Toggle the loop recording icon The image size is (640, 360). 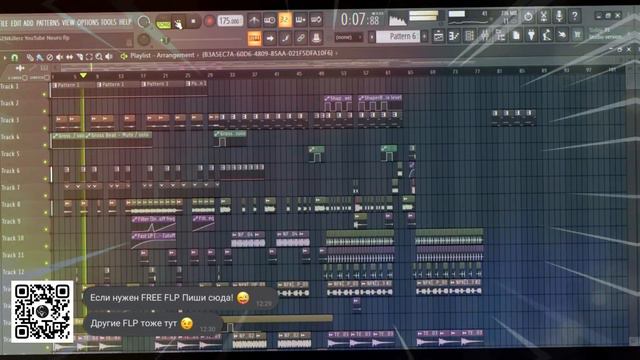pos(316,20)
